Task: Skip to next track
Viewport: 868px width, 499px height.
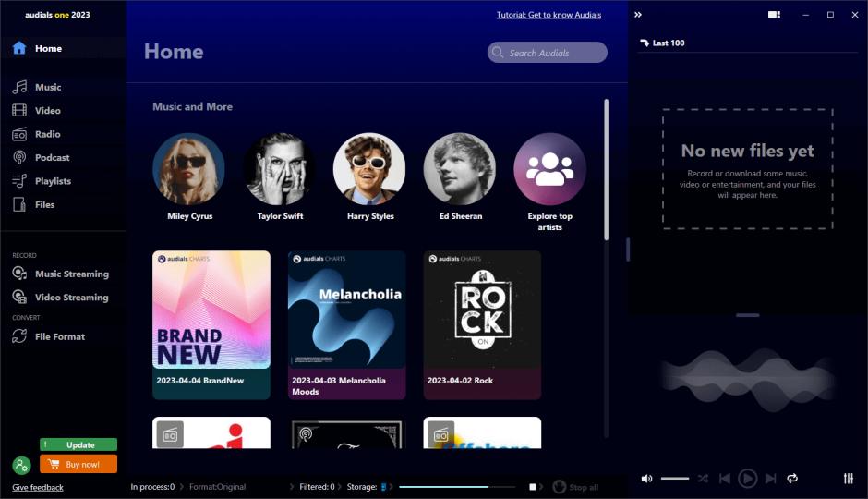Action: pos(770,479)
